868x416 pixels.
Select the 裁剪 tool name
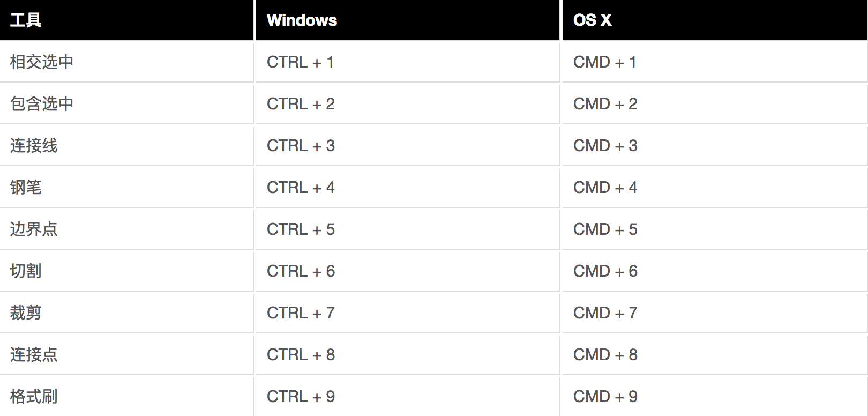[x=26, y=313]
